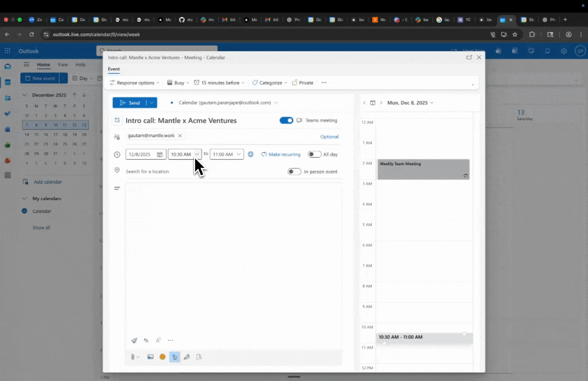Expand the start time 10:30 AM dropdown

[197, 155]
